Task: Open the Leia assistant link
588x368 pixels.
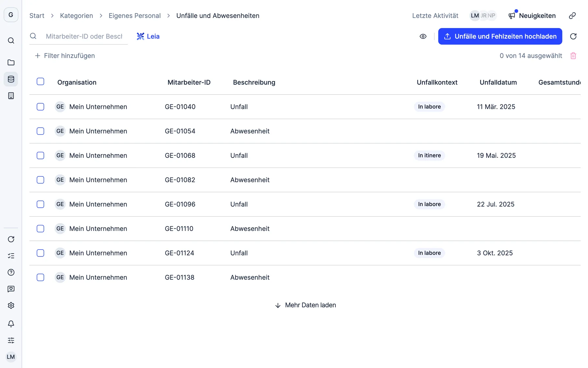Action: coord(148,36)
